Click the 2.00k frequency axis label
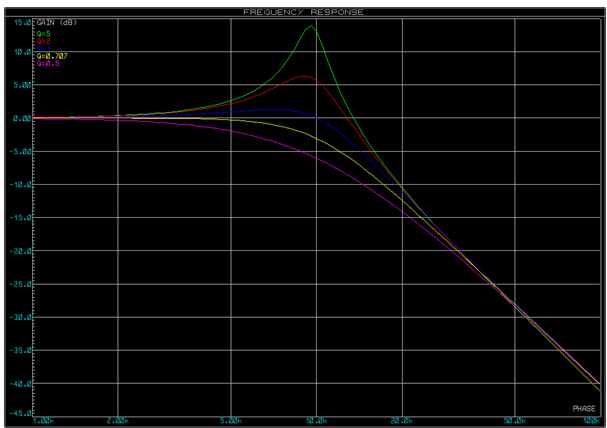Viewport: 607px width, 428px height. coord(119,422)
